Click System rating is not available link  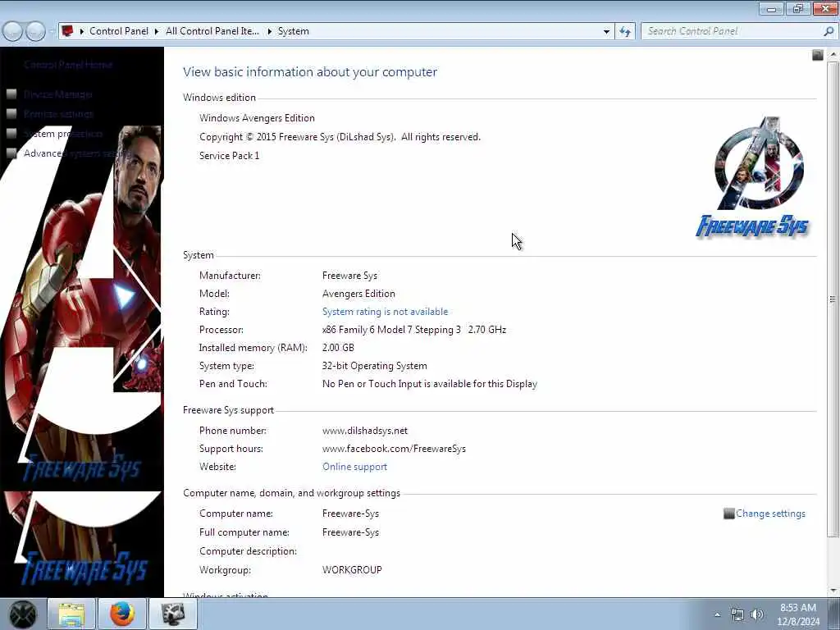pyautogui.click(x=386, y=312)
